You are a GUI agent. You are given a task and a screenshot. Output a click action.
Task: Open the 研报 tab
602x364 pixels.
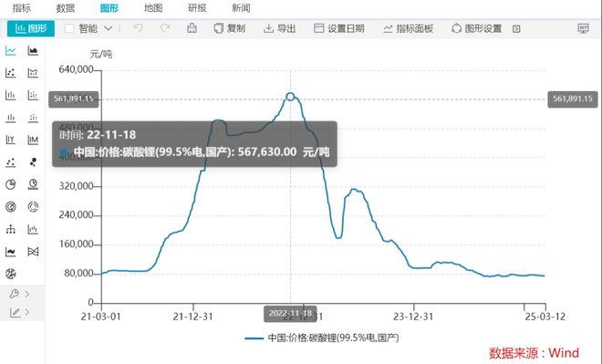coord(197,7)
